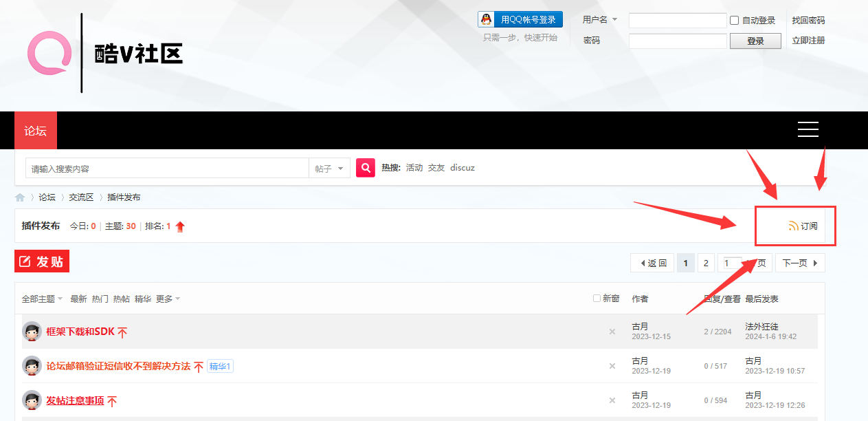Open the 用户名 login type dropdown
The height and width of the screenshot is (421, 868).
click(600, 20)
